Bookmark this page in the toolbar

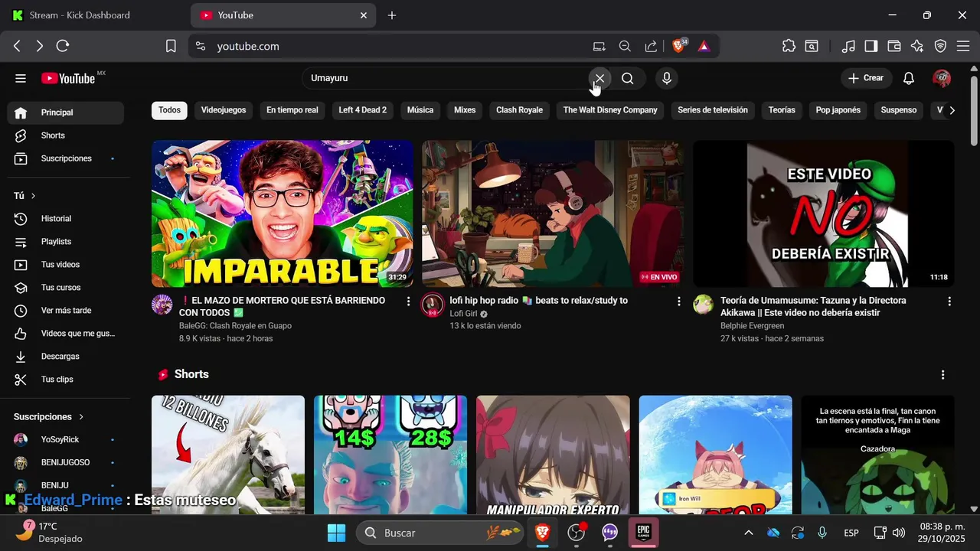[171, 46]
